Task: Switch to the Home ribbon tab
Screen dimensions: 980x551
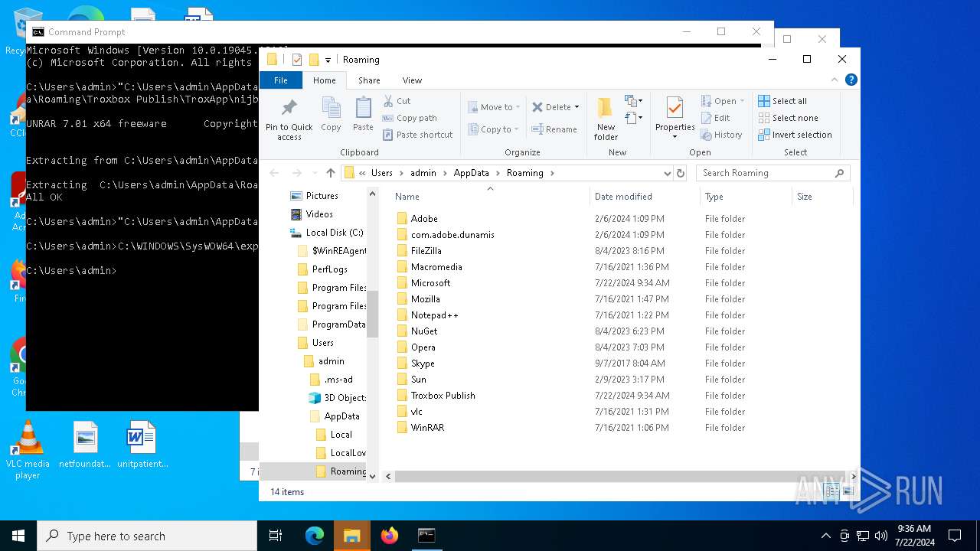Action: 324,80
